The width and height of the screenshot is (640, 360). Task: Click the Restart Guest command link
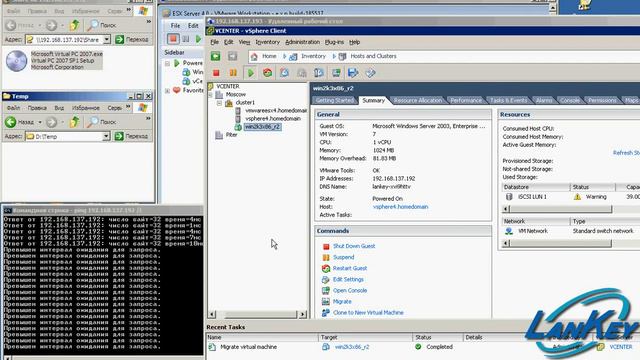350,268
